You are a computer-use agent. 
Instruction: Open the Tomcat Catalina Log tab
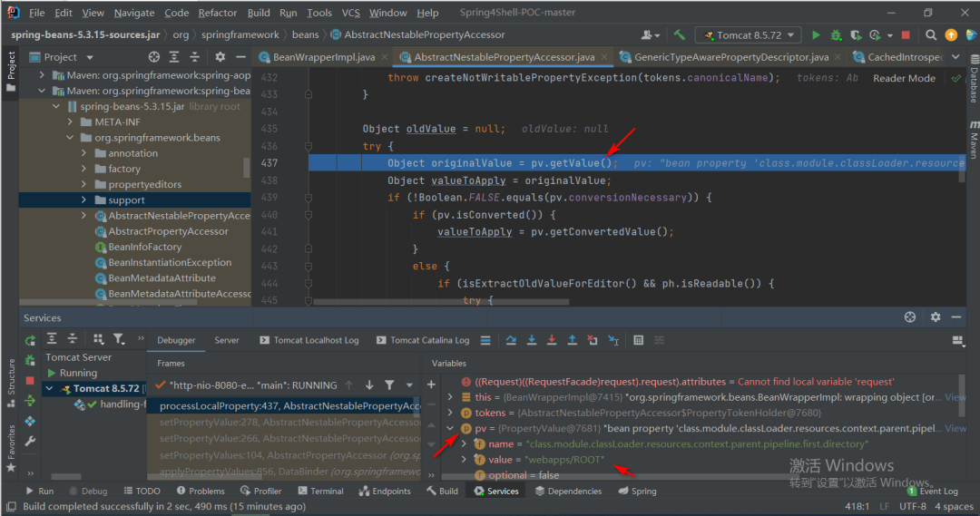pos(423,340)
